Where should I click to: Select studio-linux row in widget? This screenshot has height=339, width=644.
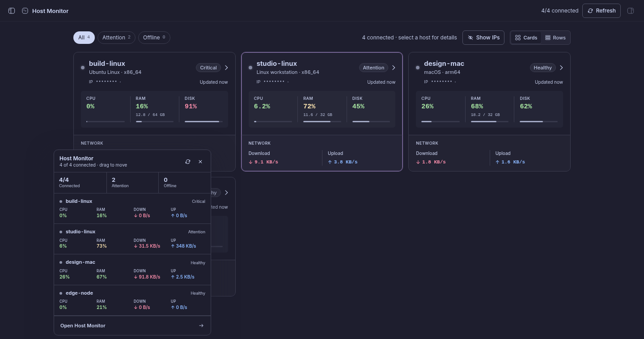click(x=132, y=239)
